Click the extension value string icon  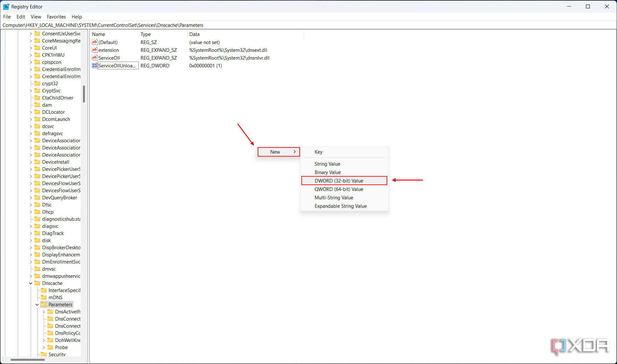(x=95, y=50)
